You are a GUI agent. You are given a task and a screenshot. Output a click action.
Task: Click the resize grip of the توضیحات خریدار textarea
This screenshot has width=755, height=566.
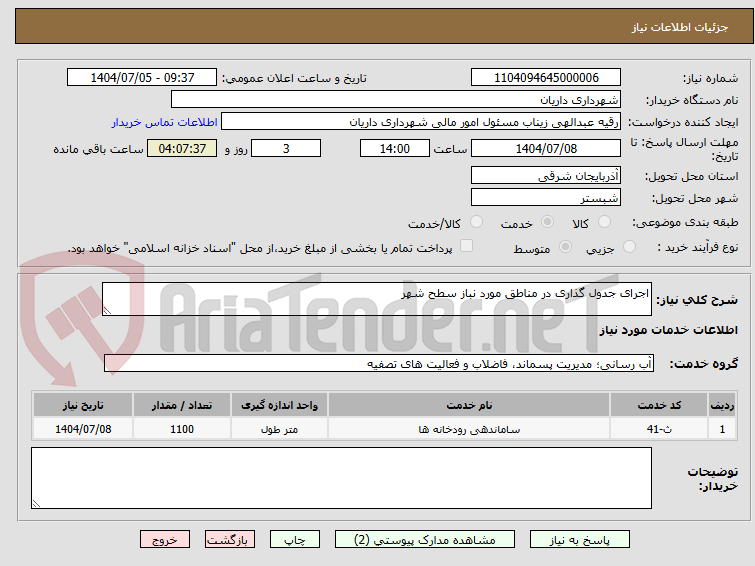36,503
